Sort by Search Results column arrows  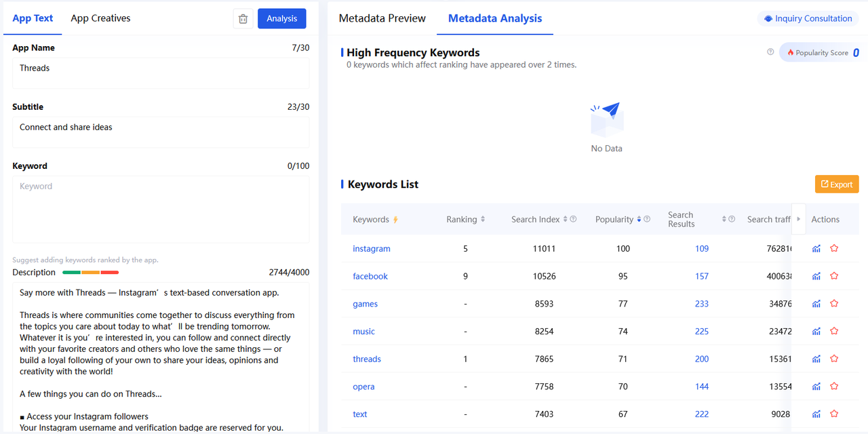coord(724,219)
